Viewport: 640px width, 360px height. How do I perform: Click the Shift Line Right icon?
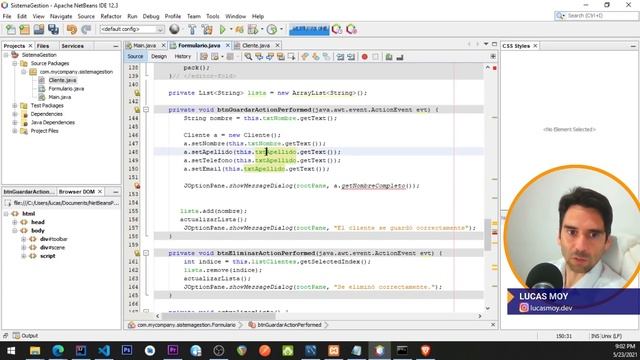(x=351, y=57)
